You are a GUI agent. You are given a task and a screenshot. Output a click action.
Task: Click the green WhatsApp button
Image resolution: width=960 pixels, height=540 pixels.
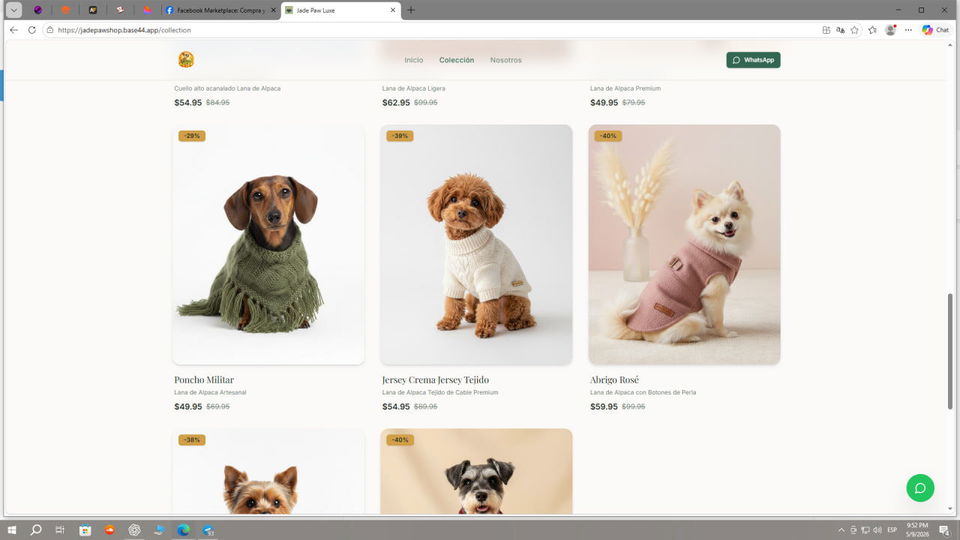753,60
